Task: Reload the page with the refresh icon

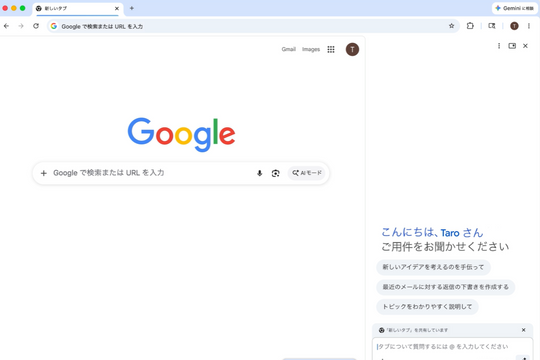Action: pyautogui.click(x=36, y=26)
